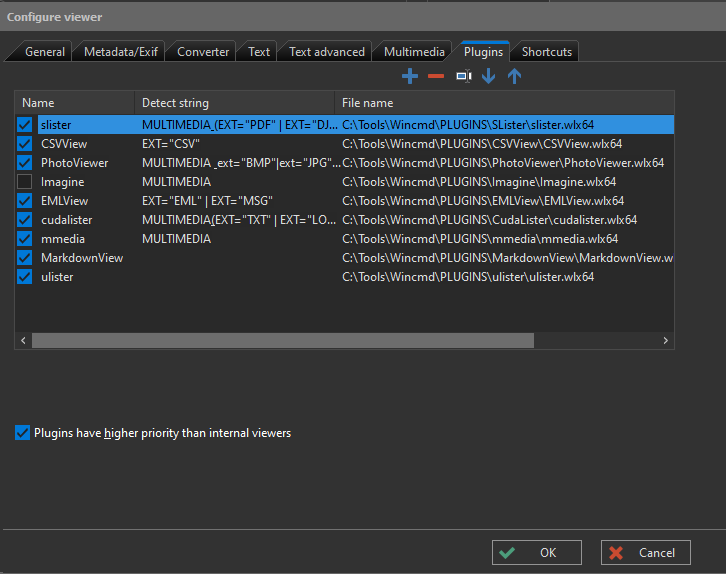
Task: Select the Imagine plugin name
Action: [x=63, y=181]
